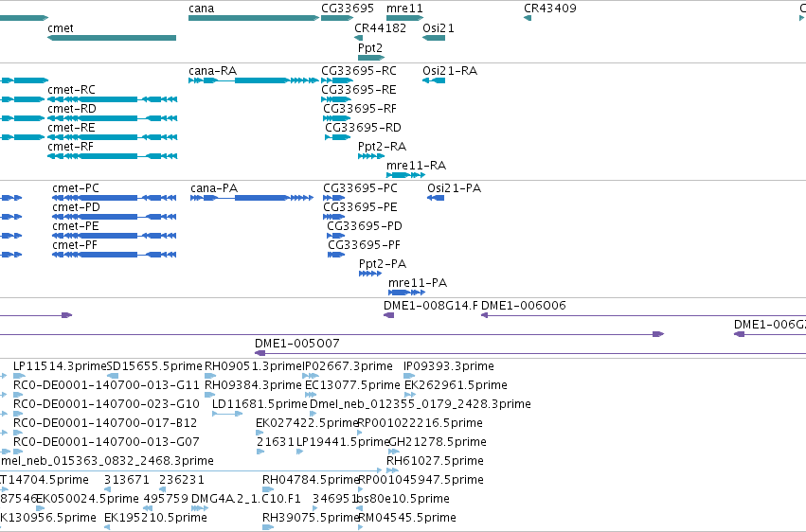Click the LP19441.5prime EST label
This screenshot has width=806, height=532.
click(x=343, y=443)
